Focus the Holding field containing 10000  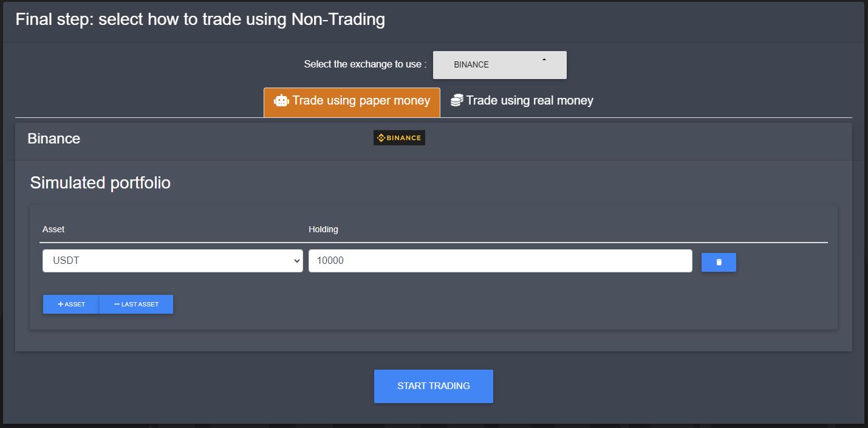(x=500, y=261)
